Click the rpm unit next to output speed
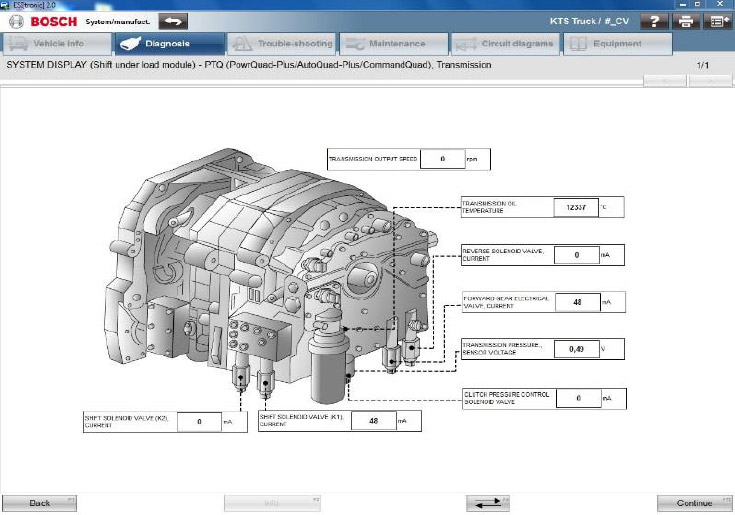Image resolution: width=735 pixels, height=515 pixels. coord(472,159)
